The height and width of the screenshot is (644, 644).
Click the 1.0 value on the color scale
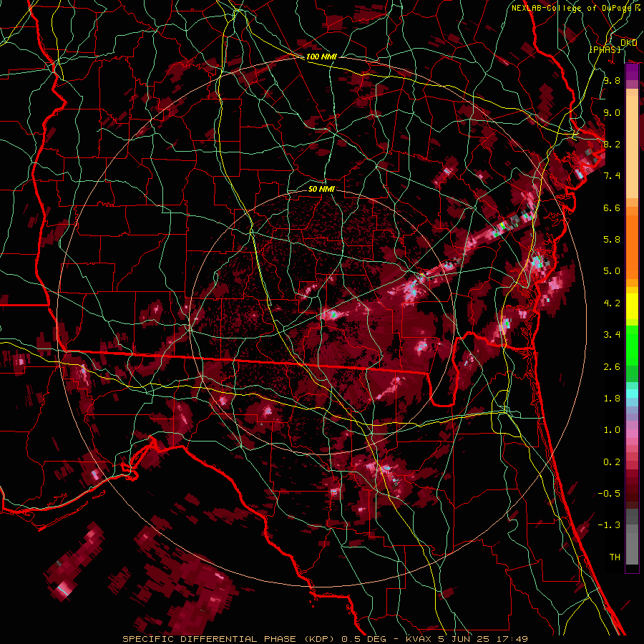[x=612, y=430]
